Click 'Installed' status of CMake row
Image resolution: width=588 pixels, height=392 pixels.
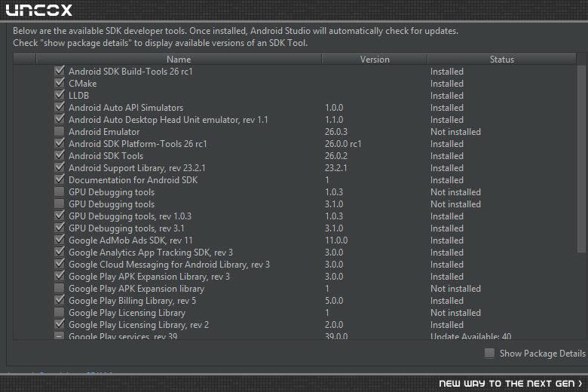(447, 83)
